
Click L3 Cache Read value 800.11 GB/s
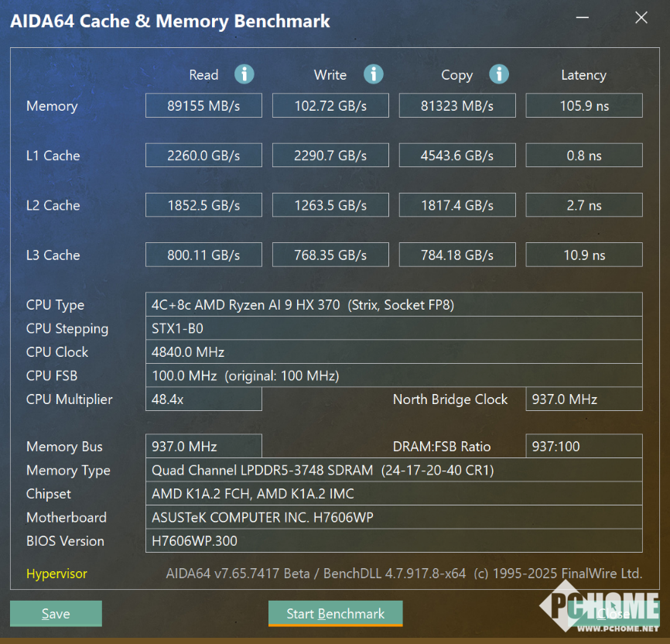coord(203,255)
